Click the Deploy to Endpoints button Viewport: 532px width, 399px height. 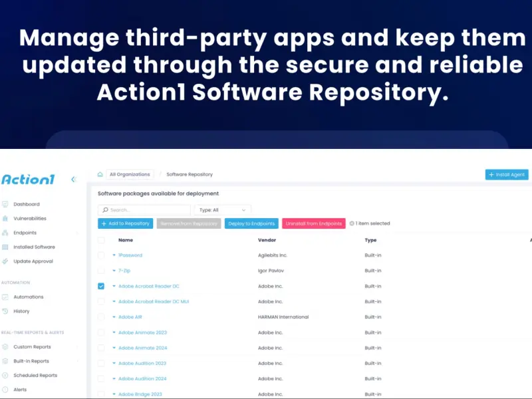click(251, 223)
